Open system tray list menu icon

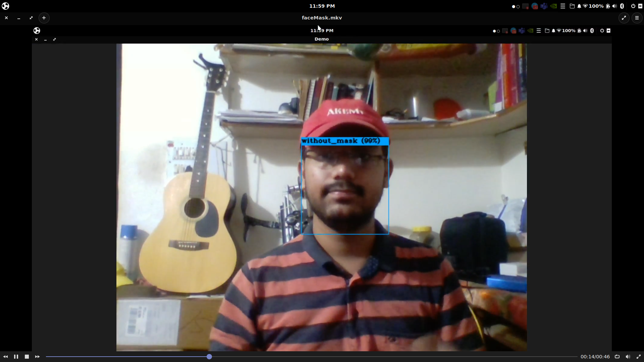tap(563, 6)
